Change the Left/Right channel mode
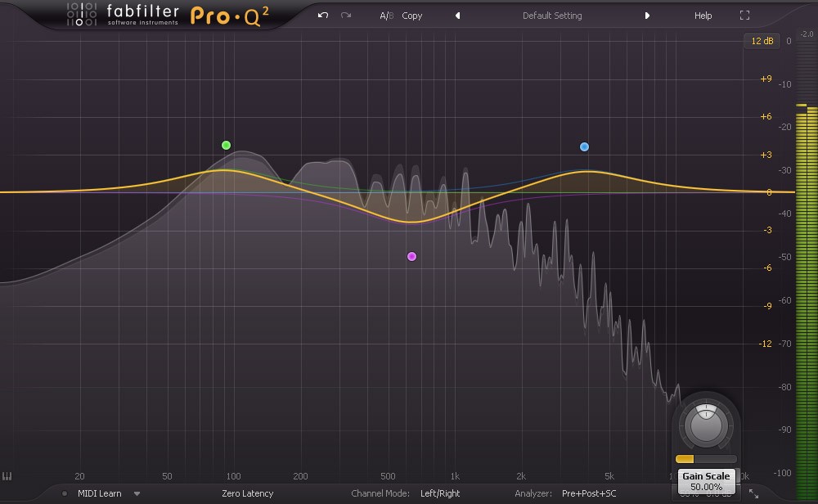The width and height of the screenshot is (818, 504). [440, 493]
